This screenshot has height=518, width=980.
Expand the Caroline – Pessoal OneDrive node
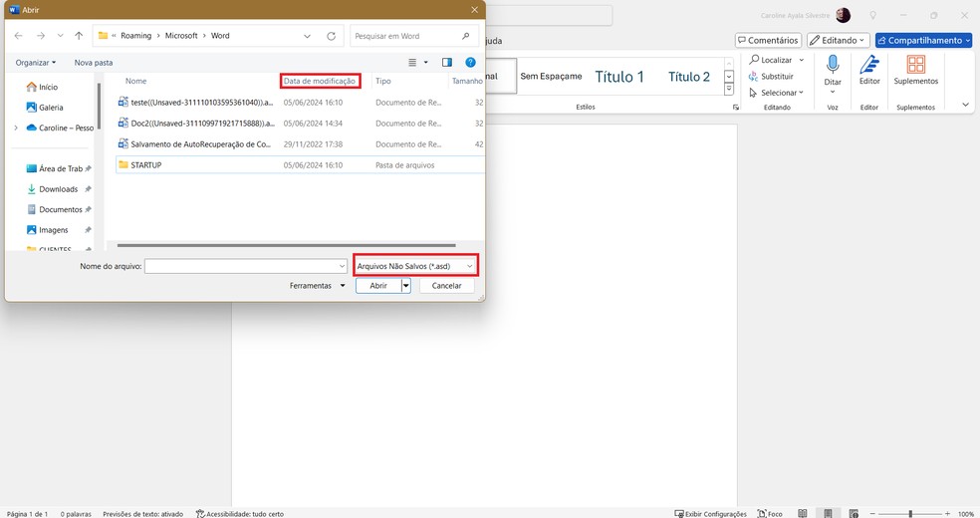tap(16, 128)
